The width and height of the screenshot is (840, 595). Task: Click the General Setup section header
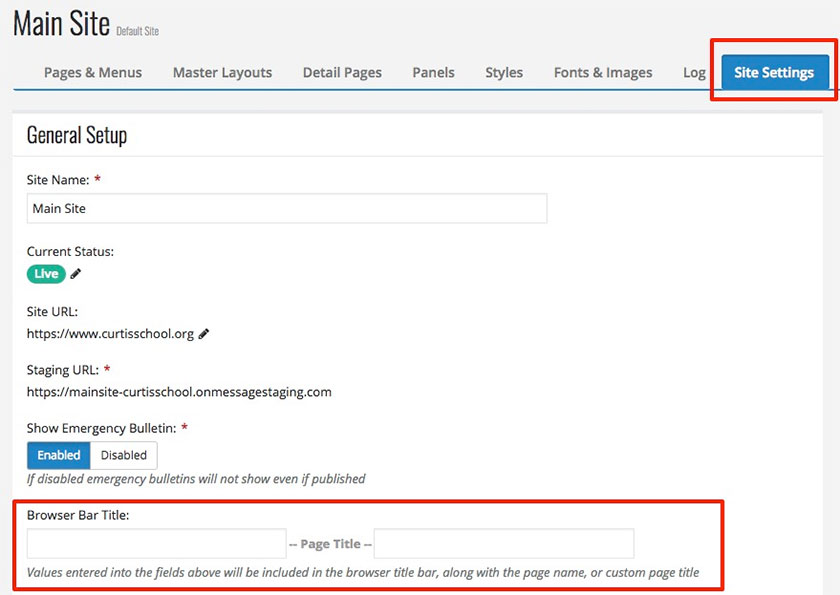[77, 135]
